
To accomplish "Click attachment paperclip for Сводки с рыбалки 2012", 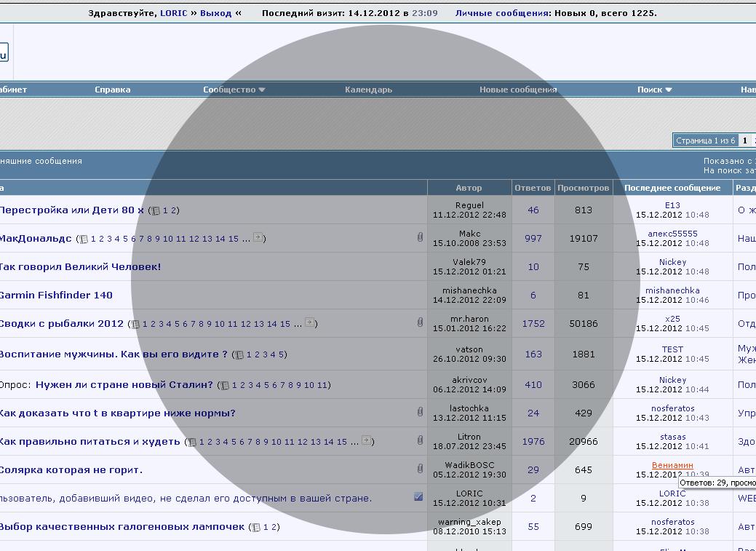I will pyautogui.click(x=420, y=322).
